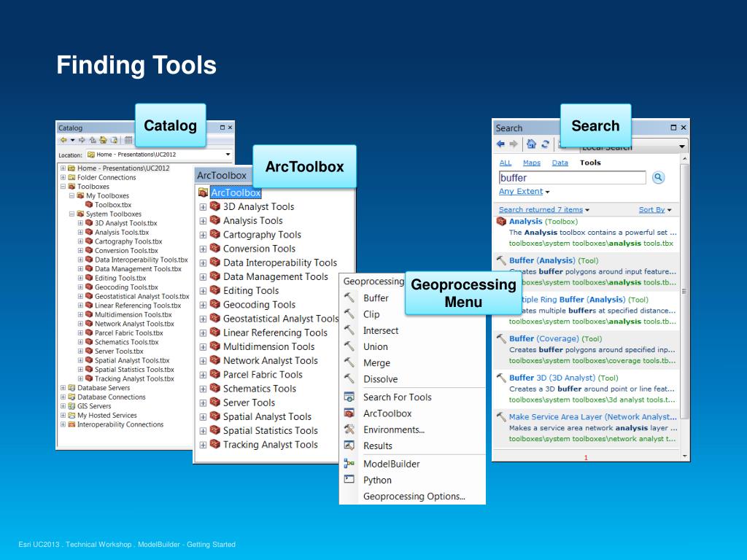Image resolution: width=747 pixels, height=560 pixels.
Task: Click the Go To Home Folder icon in Catalog
Action: (x=103, y=140)
